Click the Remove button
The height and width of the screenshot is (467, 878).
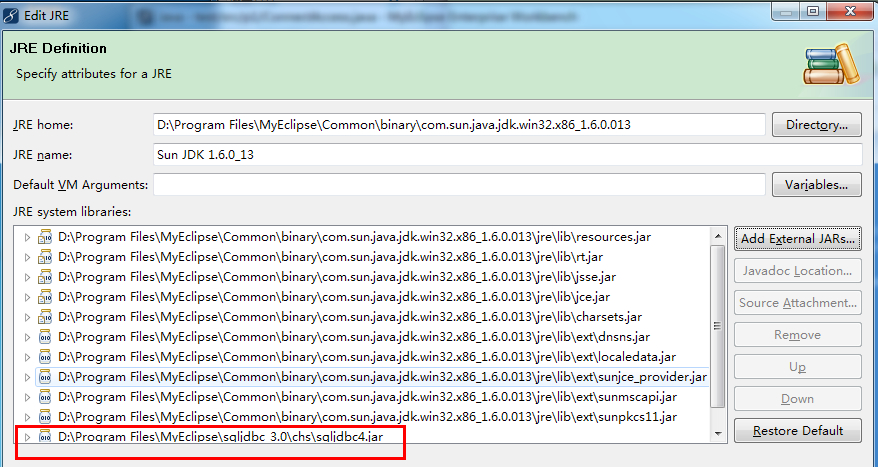798,335
